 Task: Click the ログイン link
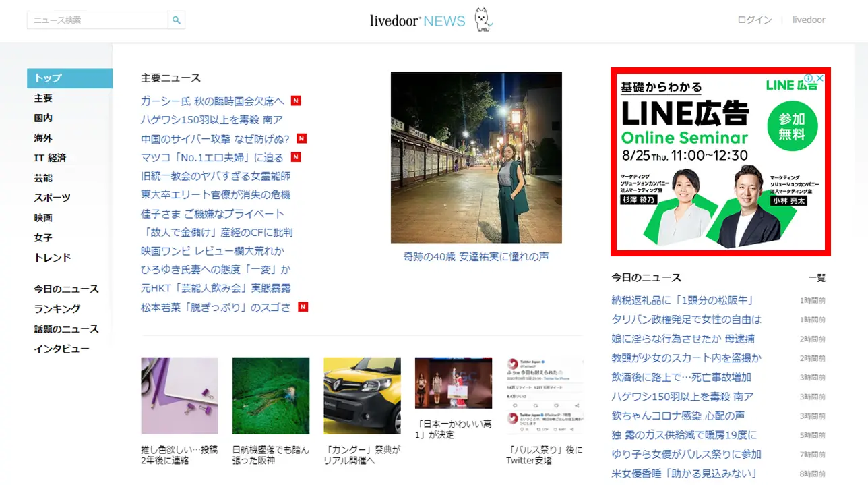click(754, 20)
